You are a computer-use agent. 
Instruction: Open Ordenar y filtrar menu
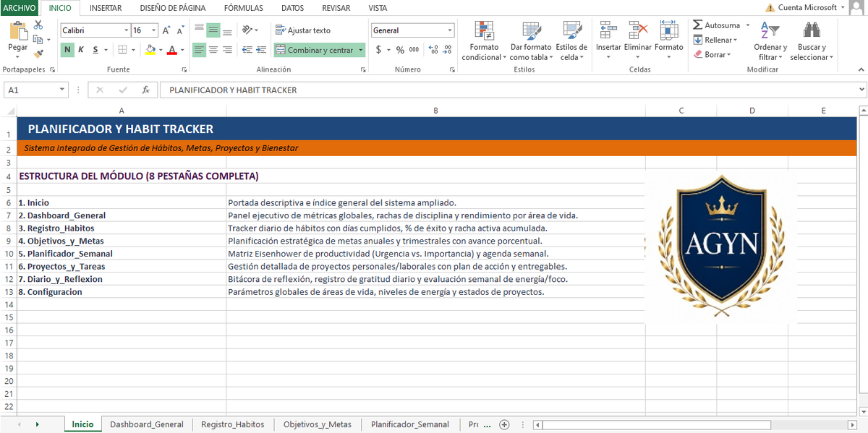(770, 41)
